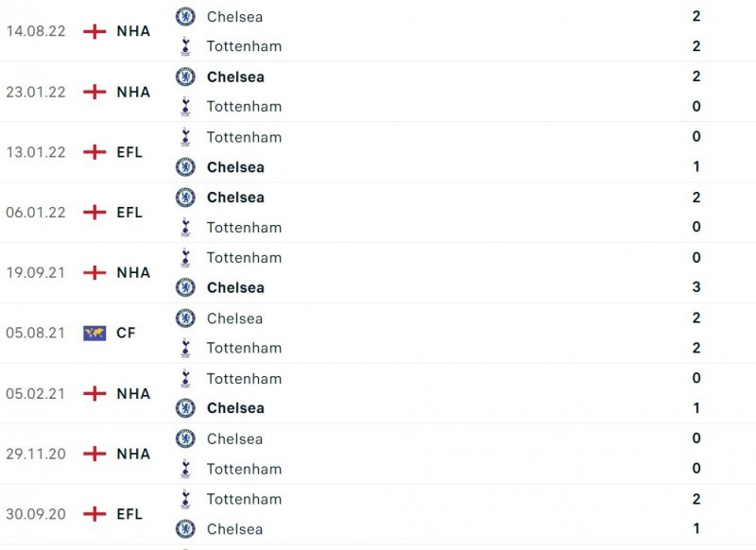Select England flag beside 13.01.22 EFL match

tap(94, 152)
